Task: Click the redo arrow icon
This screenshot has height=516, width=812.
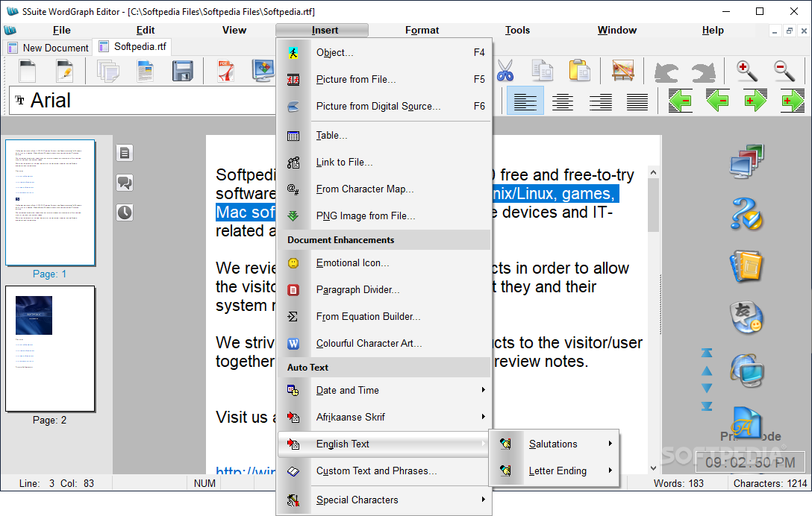Action: click(x=704, y=72)
